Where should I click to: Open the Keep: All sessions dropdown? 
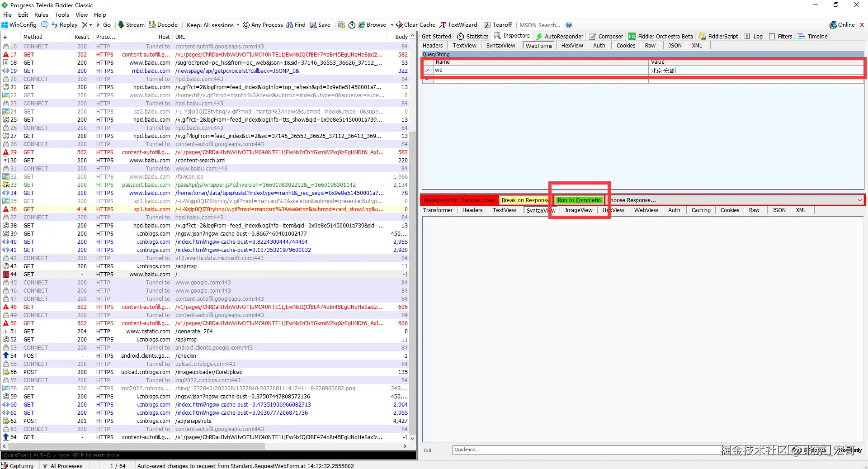pyautogui.click(x=213, y=25)
